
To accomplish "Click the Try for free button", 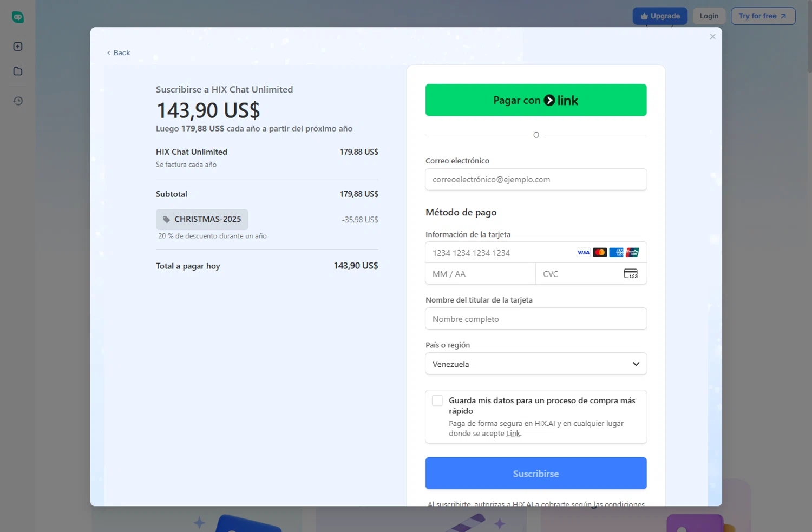I will point(763,16).
